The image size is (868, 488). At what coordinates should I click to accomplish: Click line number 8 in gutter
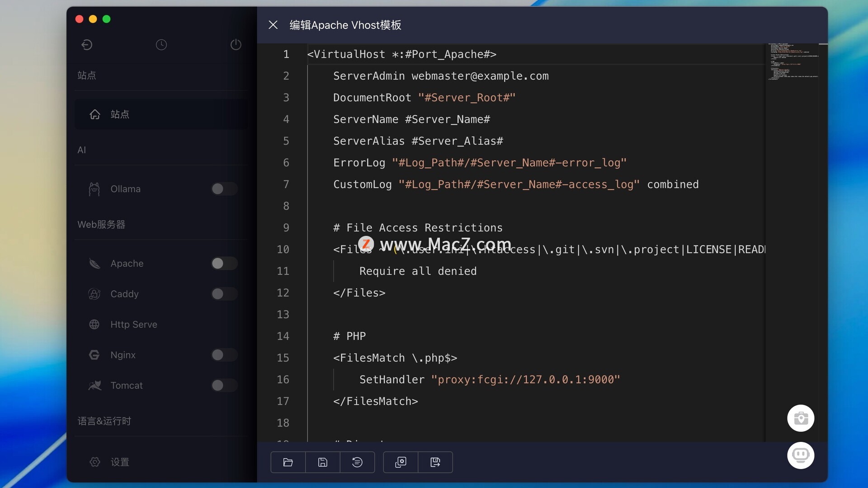pyautogui.click(x=286, y=206)
